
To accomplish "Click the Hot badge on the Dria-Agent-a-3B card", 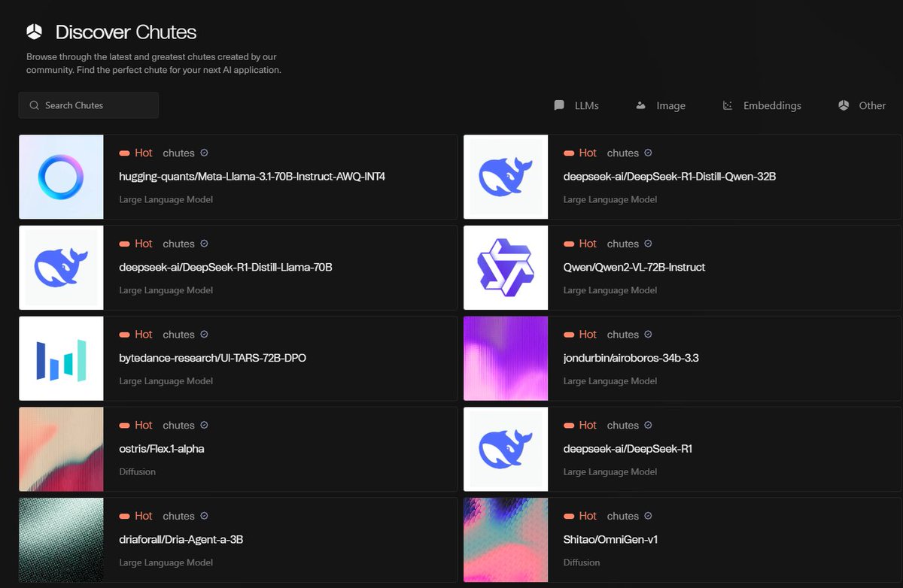I will 135,517.
